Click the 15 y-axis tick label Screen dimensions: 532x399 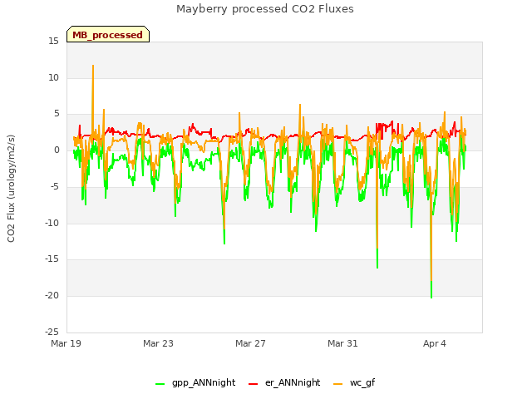(x=53, y=42)
